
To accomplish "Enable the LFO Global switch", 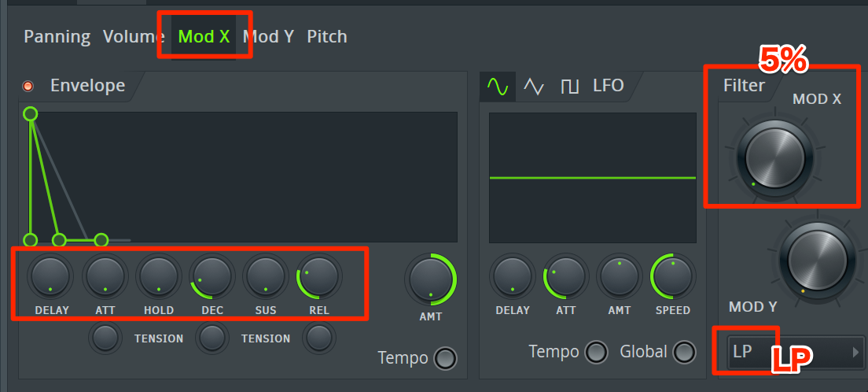I will pyautogui.click(x=684, y=352).
